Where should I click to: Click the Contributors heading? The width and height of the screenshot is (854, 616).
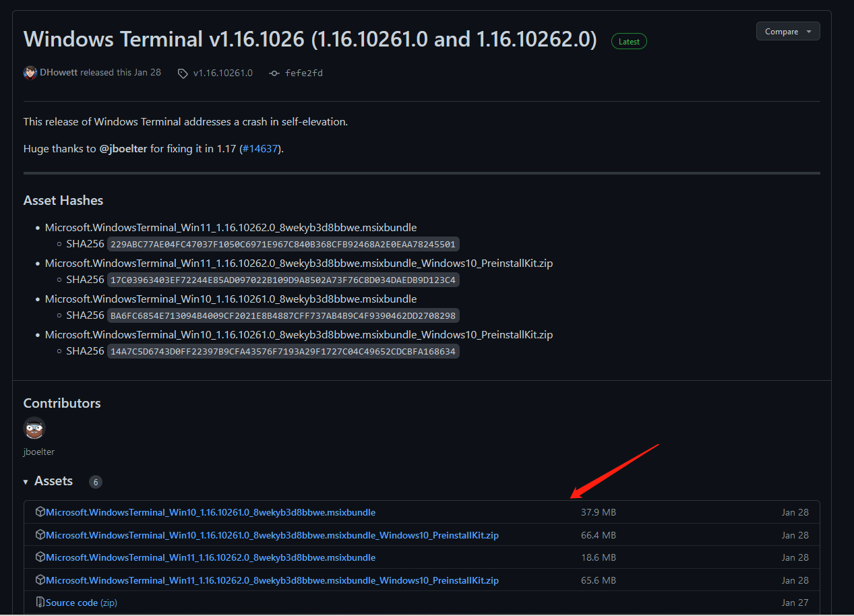point(62,403)
